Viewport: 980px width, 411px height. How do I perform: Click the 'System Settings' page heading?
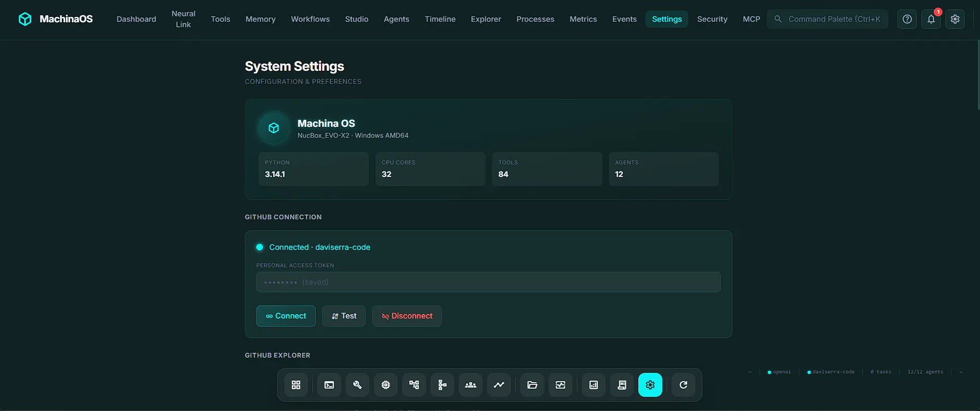point(294,66)
